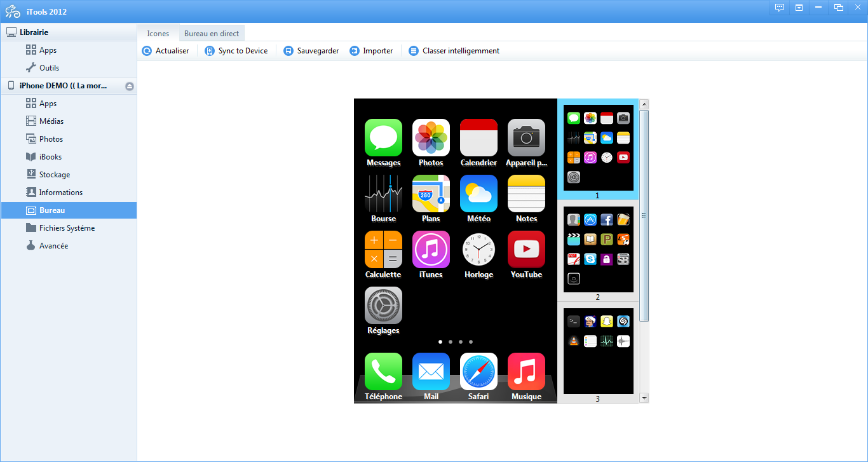Screen dimensions: 868x462
Task: Select the Réglages settings gear app icon
Action: (383, 305)
